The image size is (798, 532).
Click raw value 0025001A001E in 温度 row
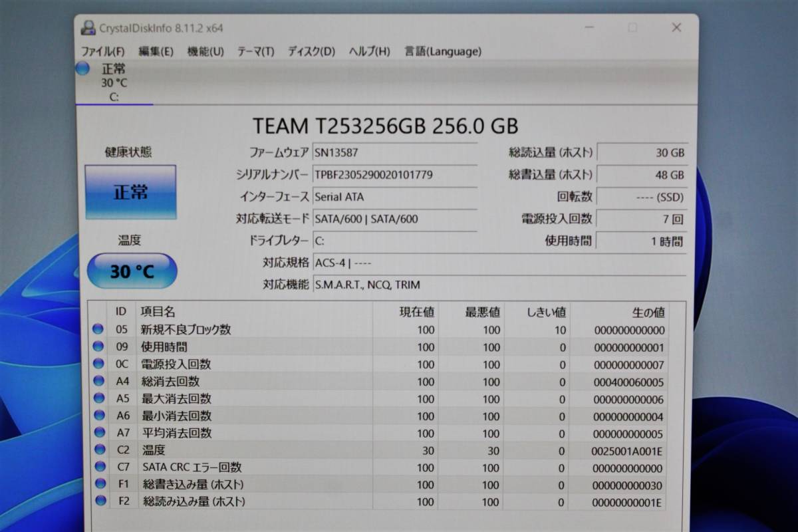(628, 451)
